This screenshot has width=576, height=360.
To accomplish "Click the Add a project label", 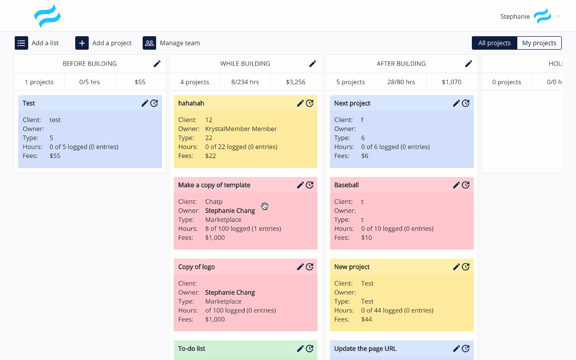I will coord(112,43).
